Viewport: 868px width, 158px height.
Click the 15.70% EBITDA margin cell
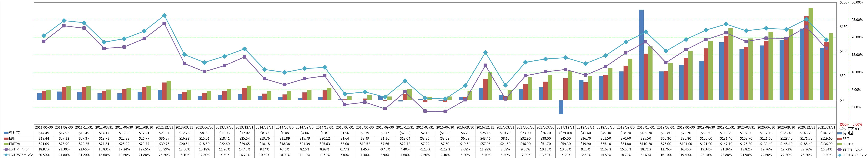485,155
